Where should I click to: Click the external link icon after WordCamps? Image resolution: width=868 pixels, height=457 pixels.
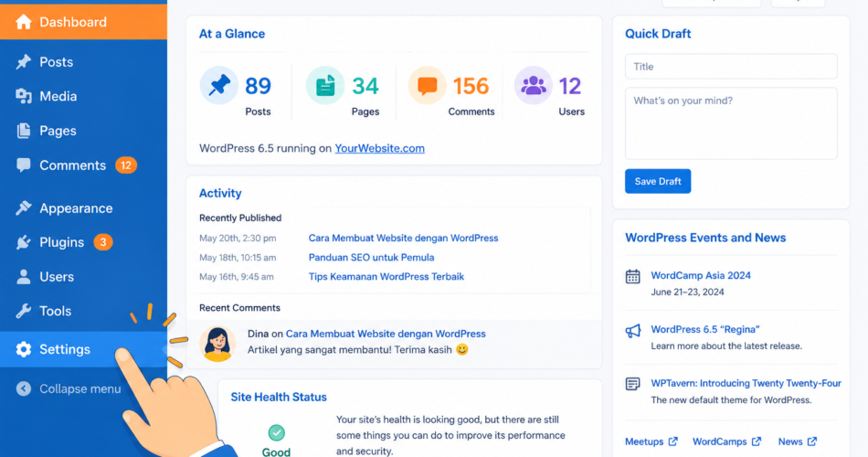(757, 441)
